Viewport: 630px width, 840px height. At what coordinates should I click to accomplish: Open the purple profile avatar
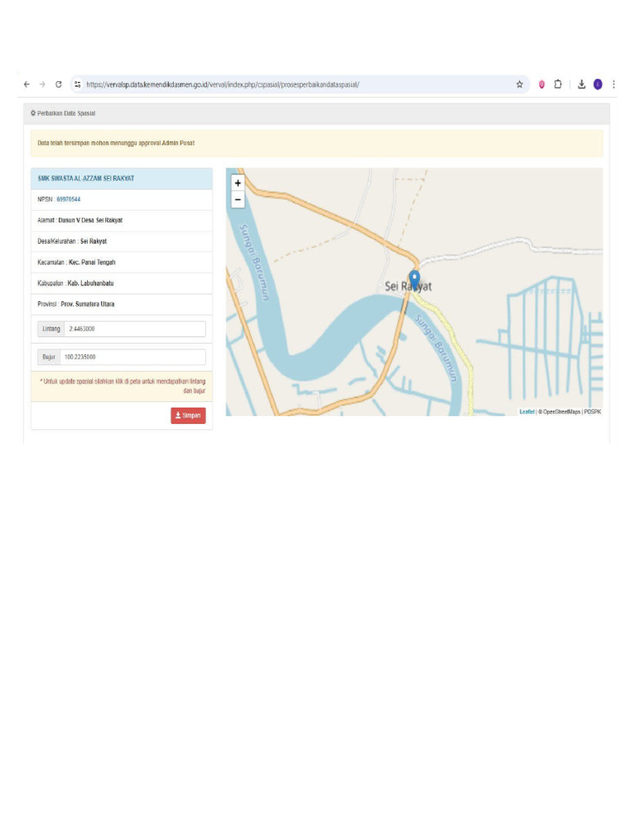[598, 84]
